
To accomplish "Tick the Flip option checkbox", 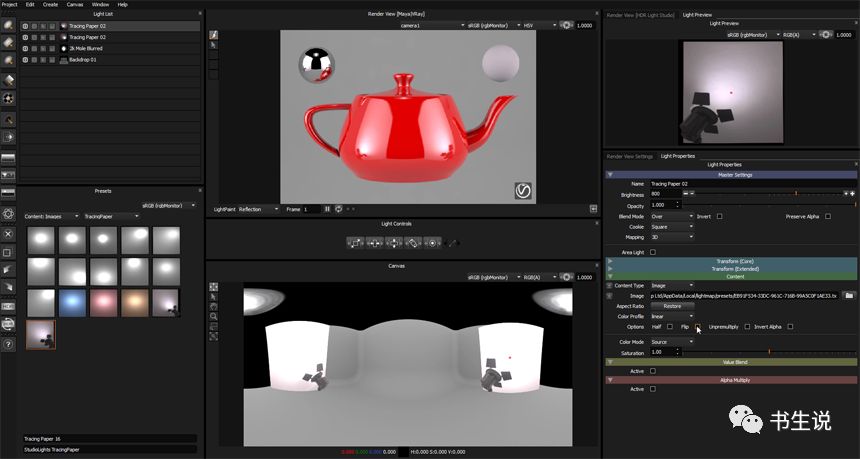I will [x=698, y=327].
